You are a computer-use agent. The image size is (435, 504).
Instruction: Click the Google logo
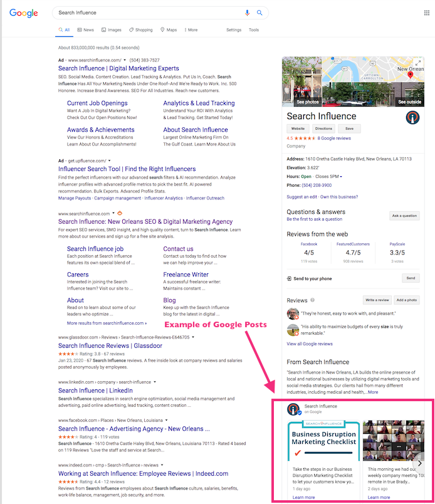23,13
